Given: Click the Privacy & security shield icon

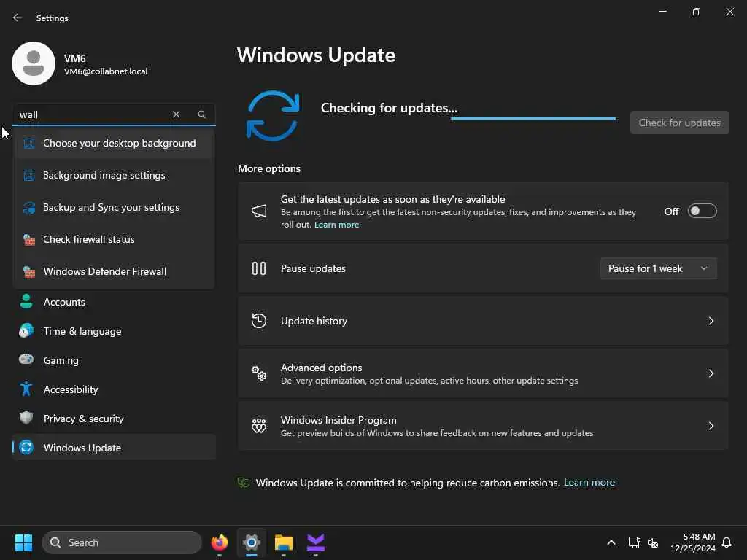Looking at the screenshot, I should 26,418.
